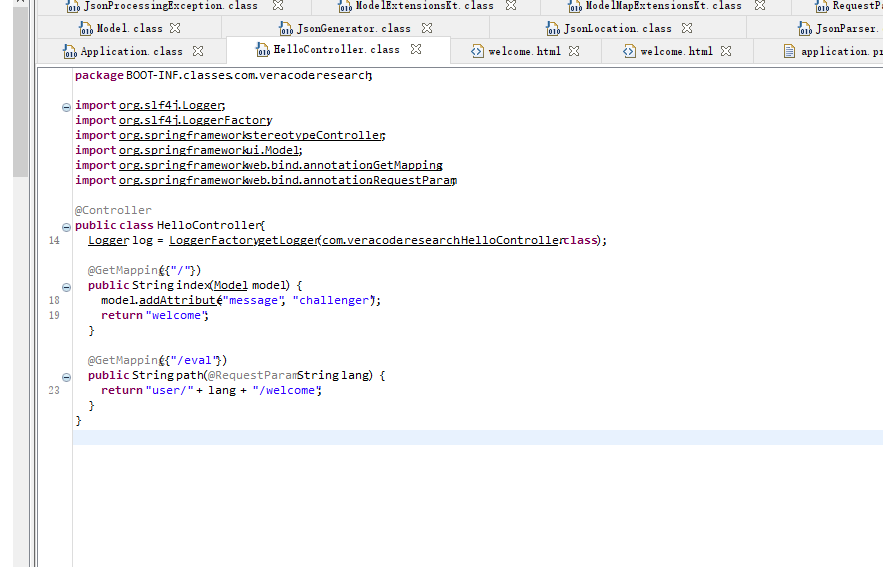Close the Application.class tab

198,51
